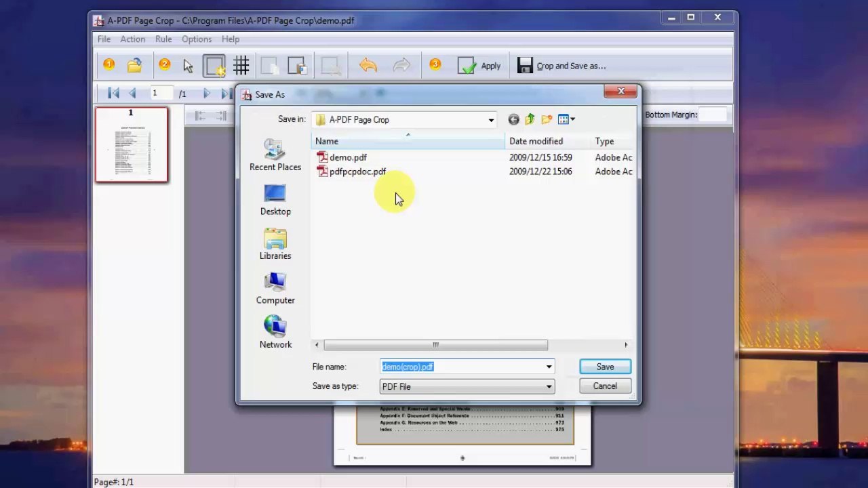The image size is (868, 488).
Task: Create a new folder icon
Action: coord(547,119)
